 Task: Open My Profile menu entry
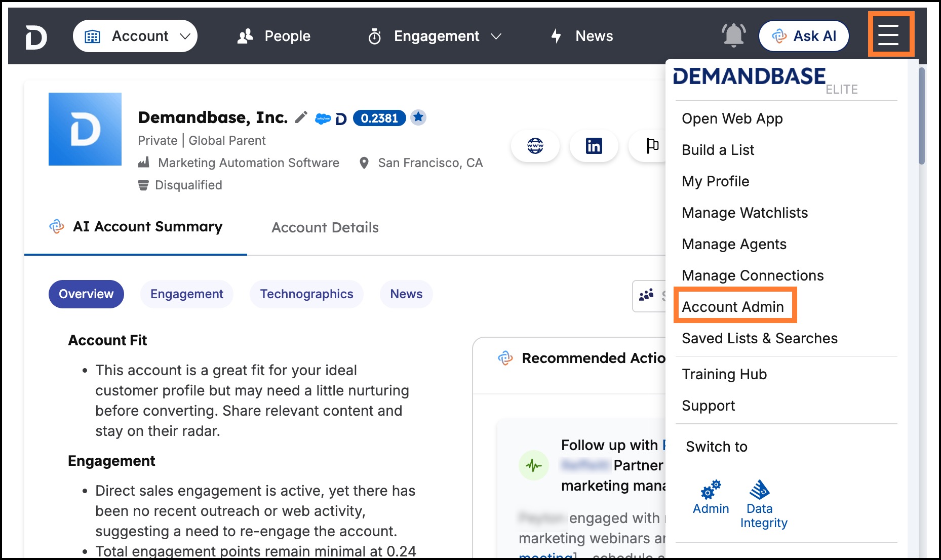tap(716, 181)
